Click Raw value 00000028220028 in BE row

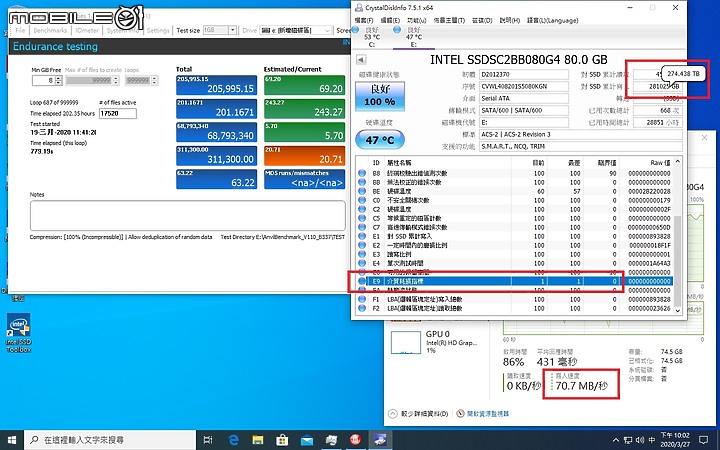click(649, 191)
